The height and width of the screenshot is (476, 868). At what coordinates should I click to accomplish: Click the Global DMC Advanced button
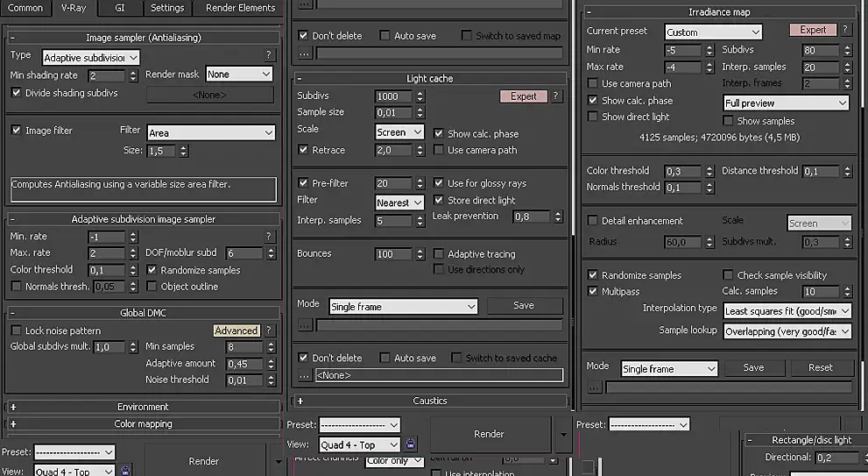tap(236, 330)
